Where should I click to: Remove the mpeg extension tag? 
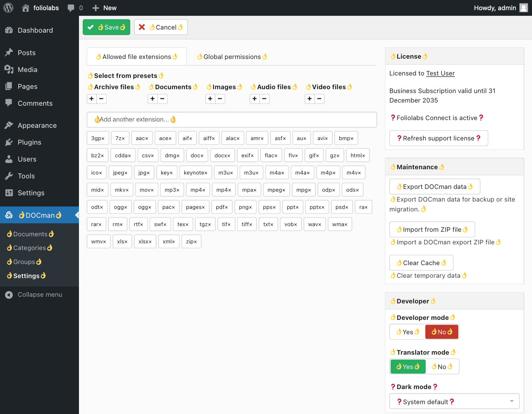click(x=284, y=190)
